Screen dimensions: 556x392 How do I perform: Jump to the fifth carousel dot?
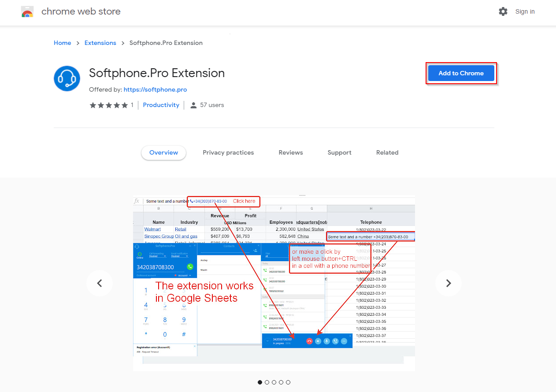[288, 382]
